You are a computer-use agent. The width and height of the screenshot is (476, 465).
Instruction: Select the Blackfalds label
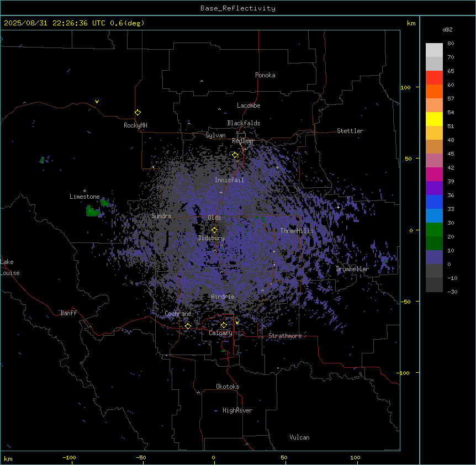coord(244,123)
